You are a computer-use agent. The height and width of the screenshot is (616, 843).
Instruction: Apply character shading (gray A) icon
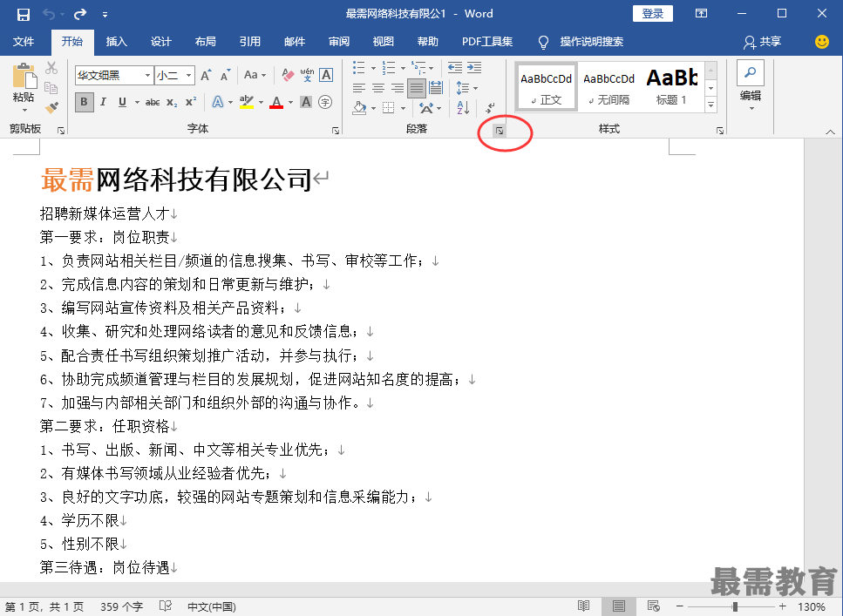[x=306, y=102]
